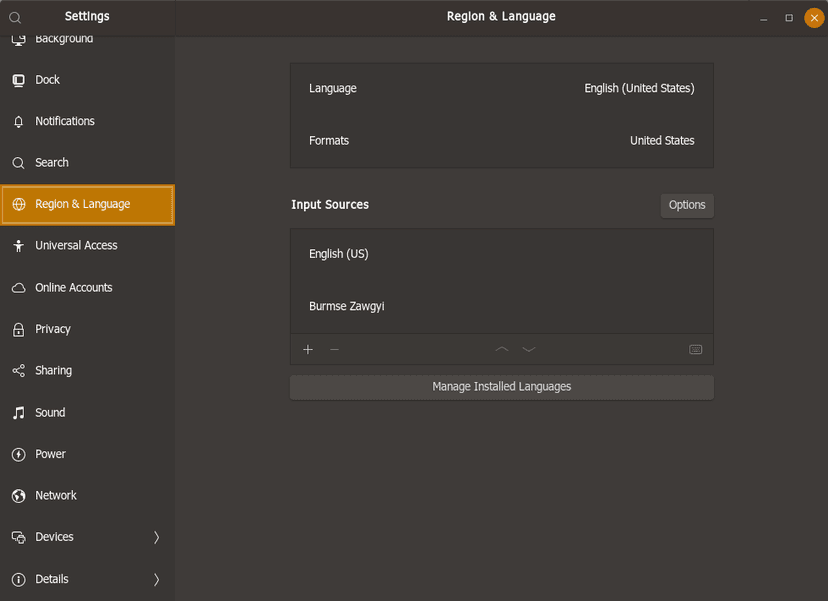Viewport: 828px width, 601px height.
Task: Switch to Privacy settings
Action: (x=88, y=330)
